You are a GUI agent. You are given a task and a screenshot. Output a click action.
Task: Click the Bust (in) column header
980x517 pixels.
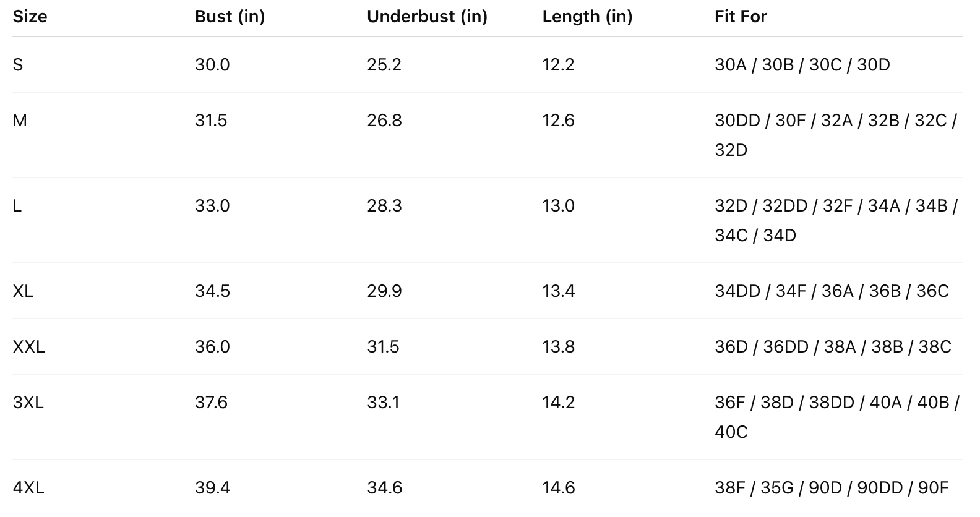(230, 17)
